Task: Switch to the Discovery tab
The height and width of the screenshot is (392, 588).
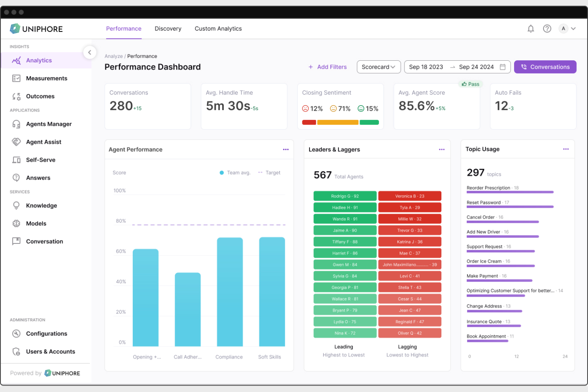Action: coord(168,29)
